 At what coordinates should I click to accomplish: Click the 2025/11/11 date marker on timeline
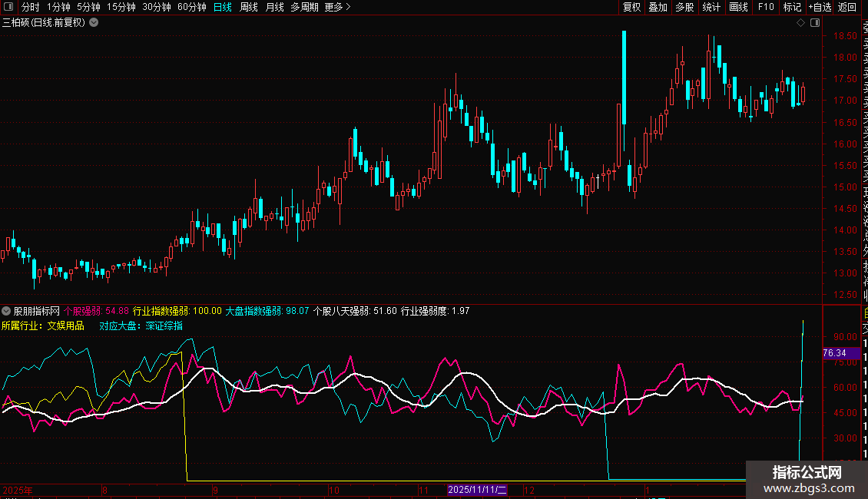tap(478, 489)
